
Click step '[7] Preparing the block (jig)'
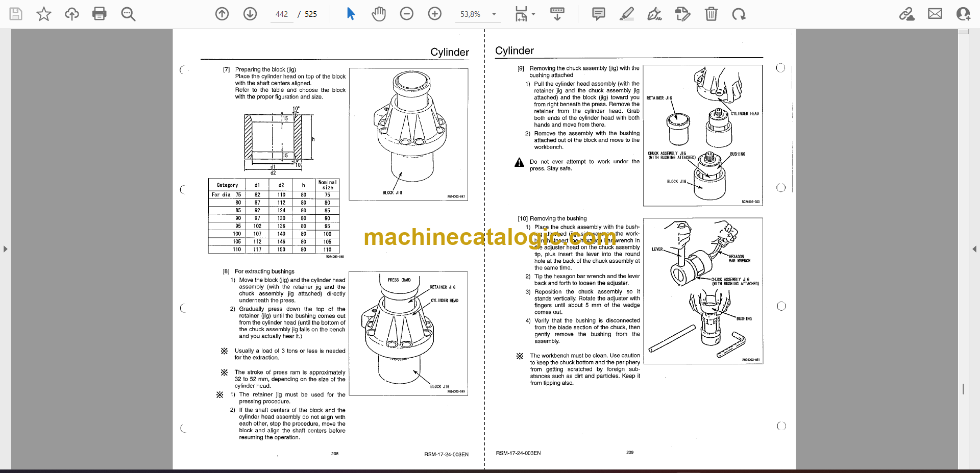pos(259,69)
